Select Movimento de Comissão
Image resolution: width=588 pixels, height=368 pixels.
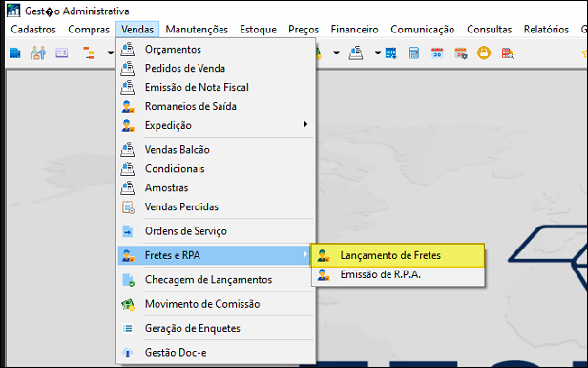216,304
